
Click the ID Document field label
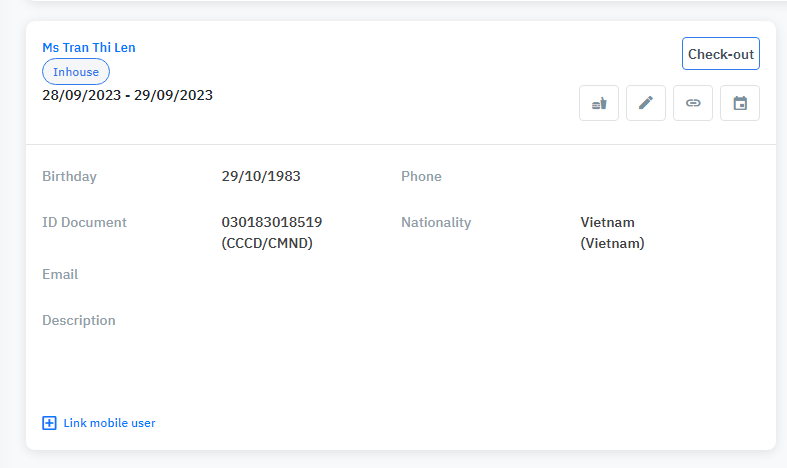(84, 222)
